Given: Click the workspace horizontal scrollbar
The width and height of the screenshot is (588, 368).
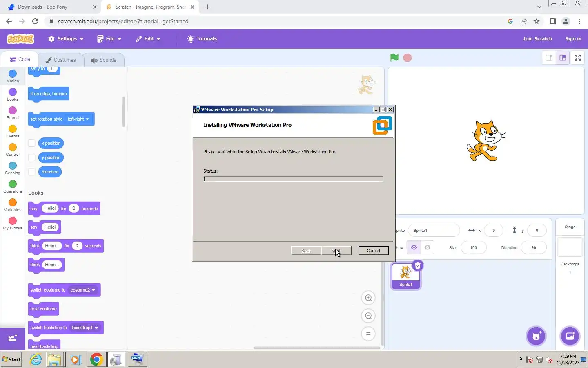Looking at the screenshot, I should [317, 348].
